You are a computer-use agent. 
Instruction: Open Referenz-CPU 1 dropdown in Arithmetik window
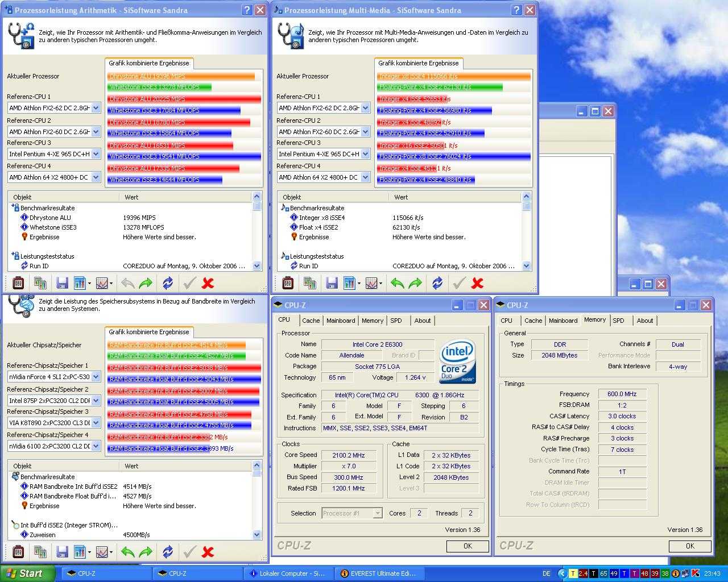point(96,108)
